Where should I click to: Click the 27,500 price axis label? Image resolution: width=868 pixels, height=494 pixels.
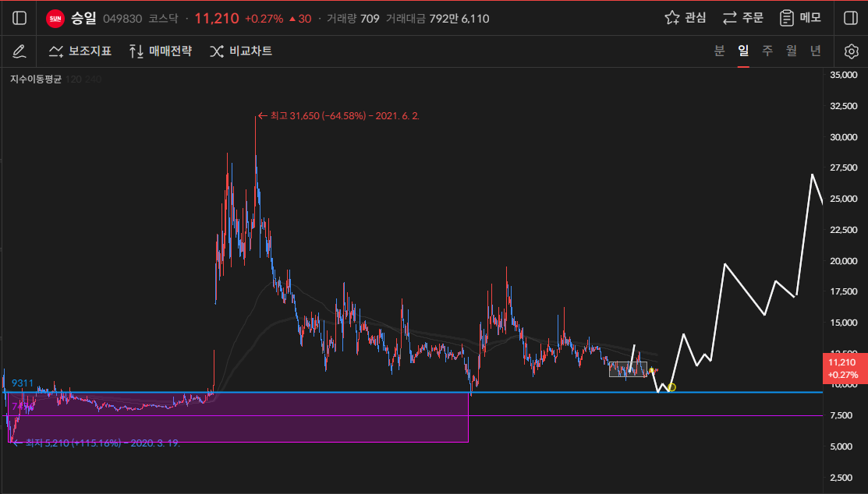844,168
